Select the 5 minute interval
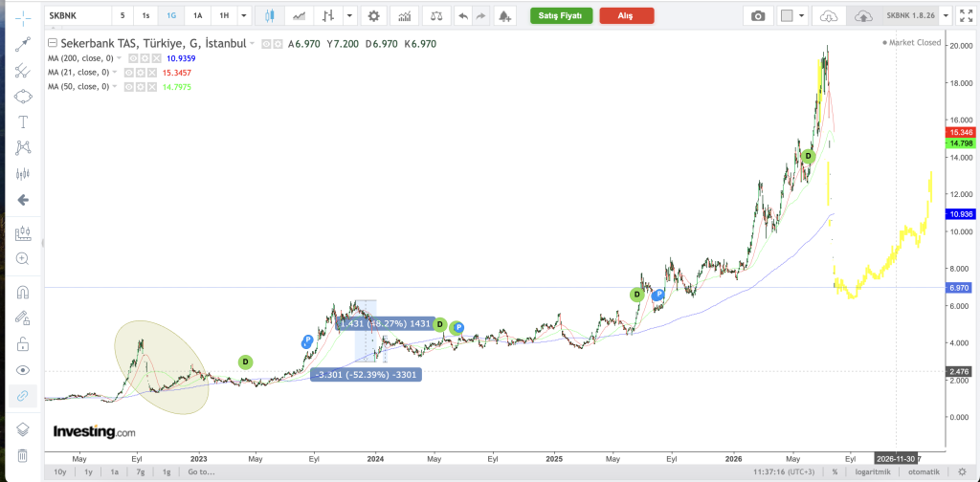The width and height of the screenshot is (980, 482). point(122,15)
